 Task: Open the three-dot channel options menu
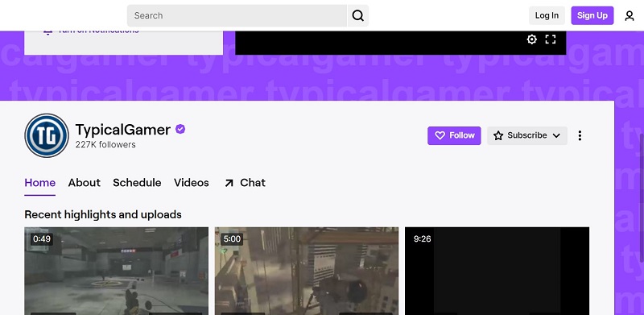[580, 135]
